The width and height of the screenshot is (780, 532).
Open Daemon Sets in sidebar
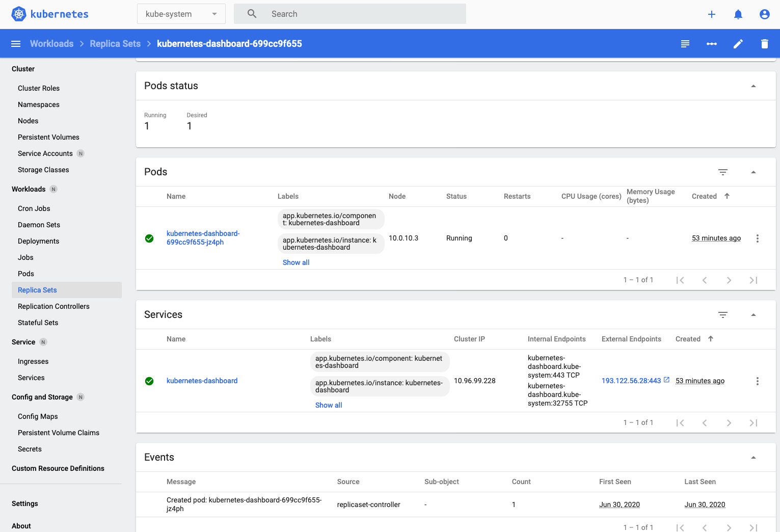tap(39, 225)
